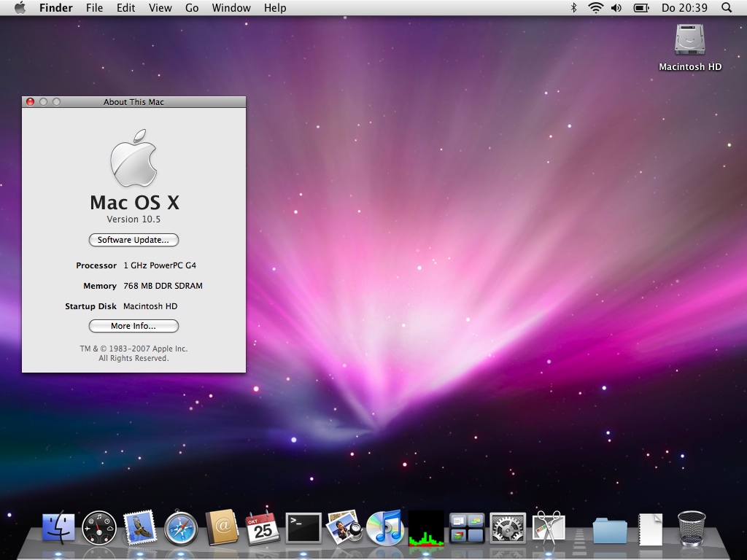The height and width of the screenshot is (560, 747).
Task: Open Finder from the Dock
Action: pyautogui.click(x=58, y=528)
